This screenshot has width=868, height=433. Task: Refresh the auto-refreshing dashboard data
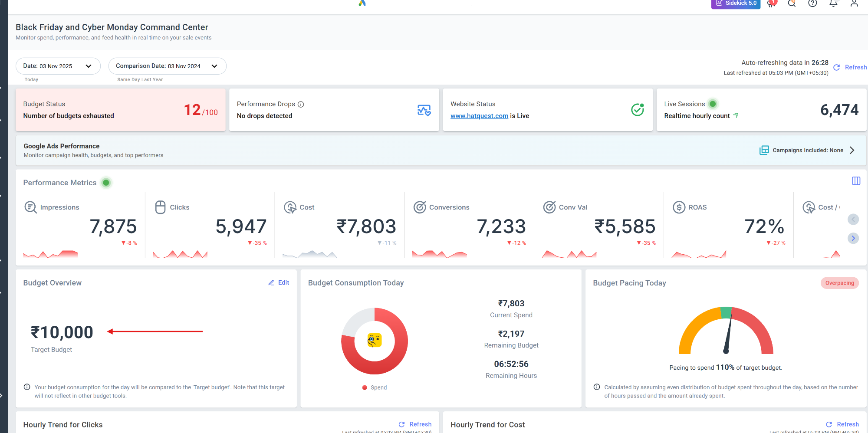click(x=850, y=67)
